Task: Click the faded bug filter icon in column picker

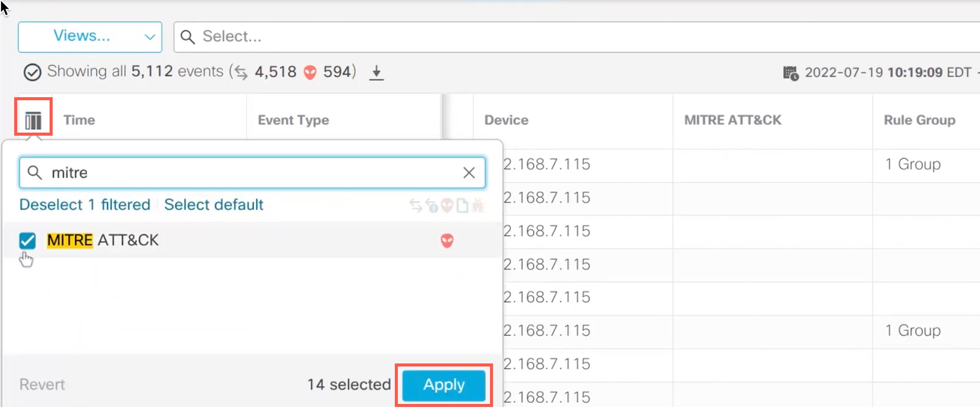Action: (x=478, y=206)
